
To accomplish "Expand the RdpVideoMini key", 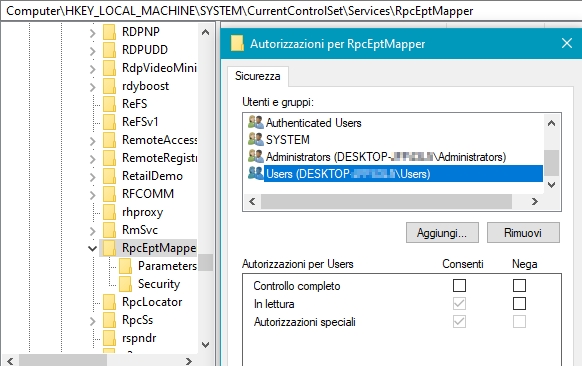I will [92, 69].
